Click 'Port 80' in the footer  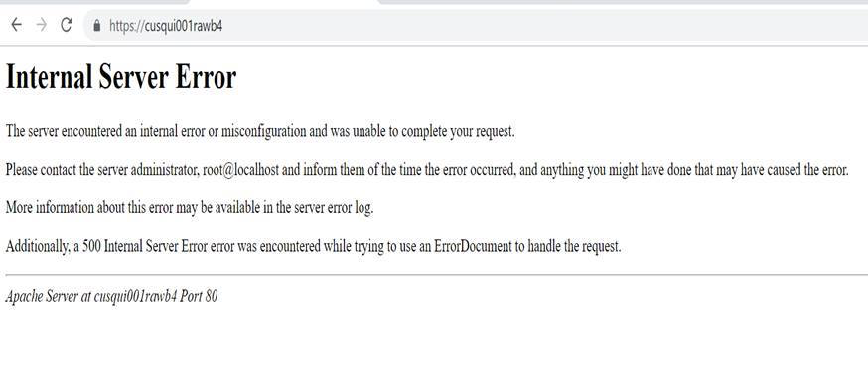click(199, 297)
